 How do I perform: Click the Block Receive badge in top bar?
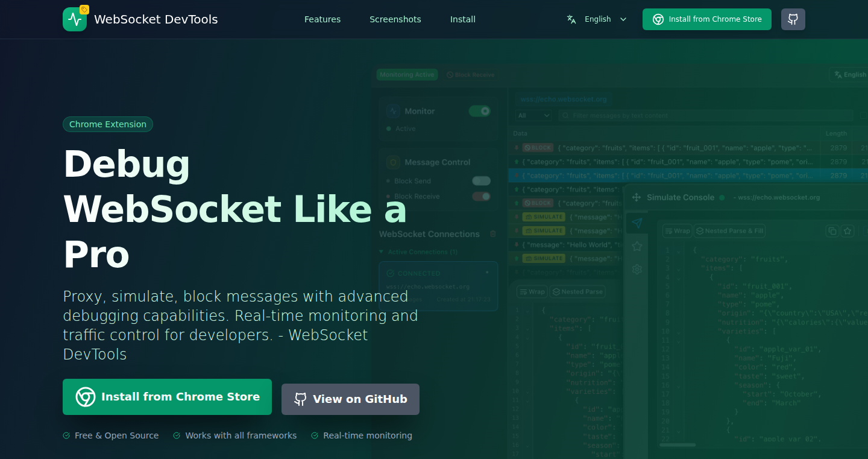point(471,75)
